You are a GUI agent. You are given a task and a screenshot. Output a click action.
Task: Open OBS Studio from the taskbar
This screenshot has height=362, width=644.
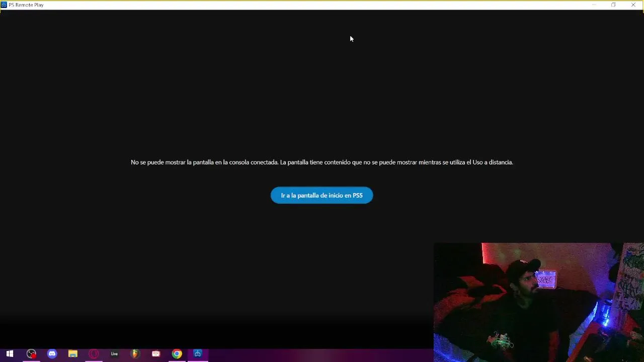click(31, 354)
